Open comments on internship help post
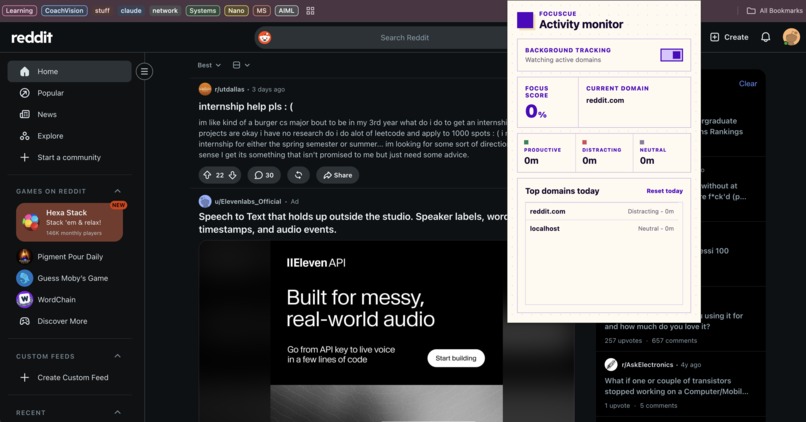This screenshot has height=422, width=806. [x=264, y=175]
